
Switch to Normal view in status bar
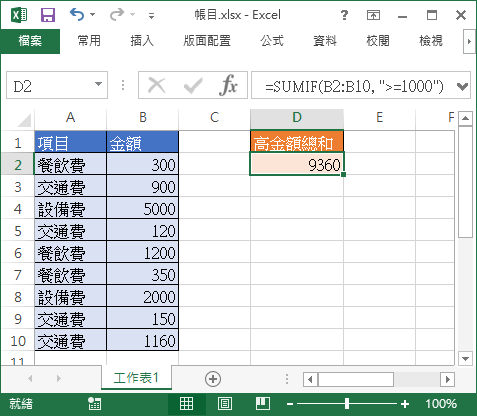pos(186,404)
